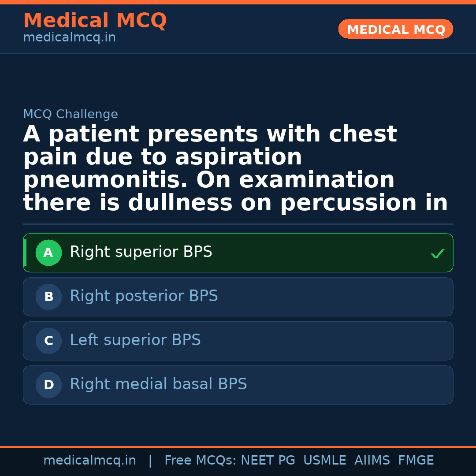Select Right medial basal BPS answer

pyautogui.click(x=158, y=384)
